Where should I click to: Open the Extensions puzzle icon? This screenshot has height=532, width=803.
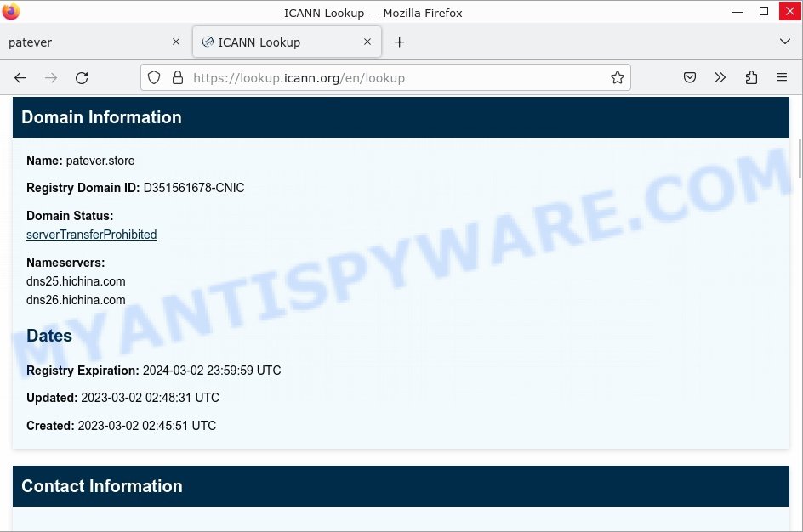[x=751, y=77]
